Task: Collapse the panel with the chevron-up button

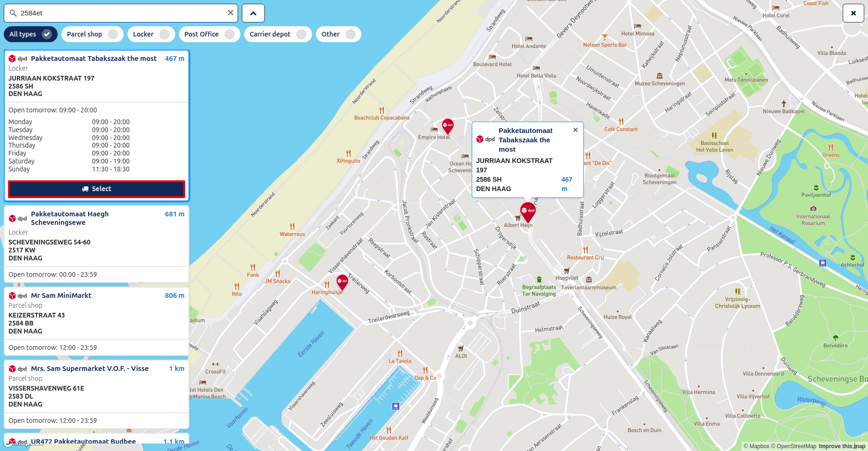Action: [x=253, y=13]
